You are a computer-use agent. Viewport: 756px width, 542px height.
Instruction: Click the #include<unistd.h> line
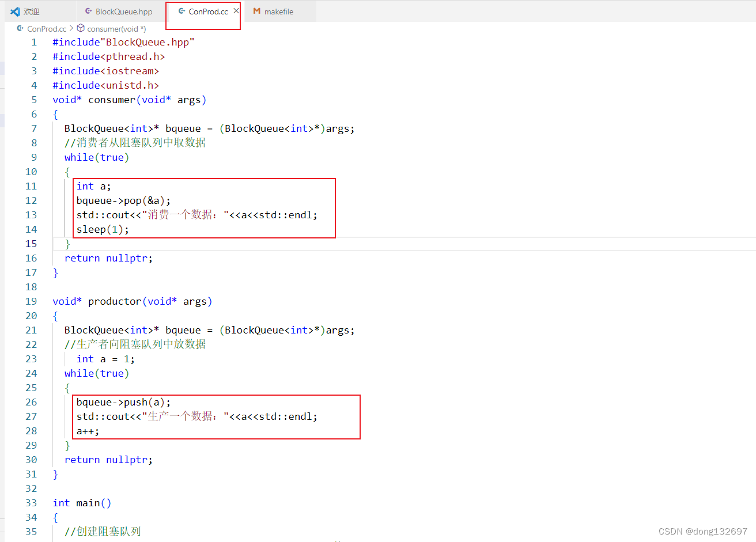pos(105,85)
